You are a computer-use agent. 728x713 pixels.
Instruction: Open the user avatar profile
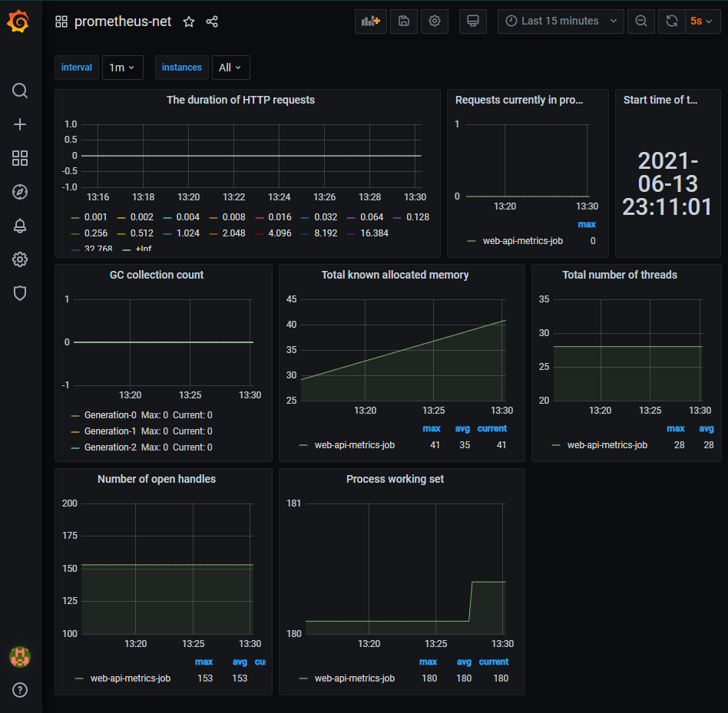(19, 656)
